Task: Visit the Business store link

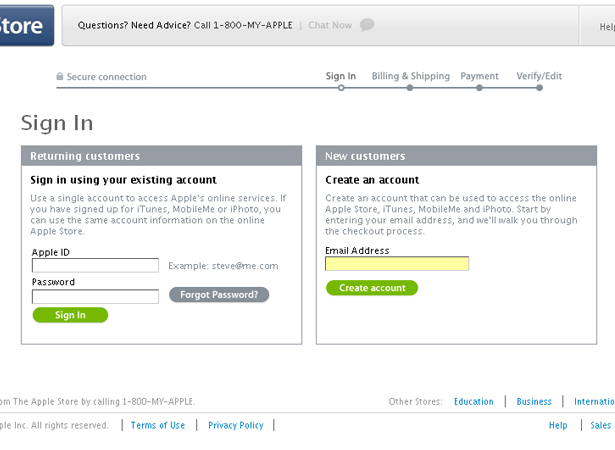Action: pos(534,402)
